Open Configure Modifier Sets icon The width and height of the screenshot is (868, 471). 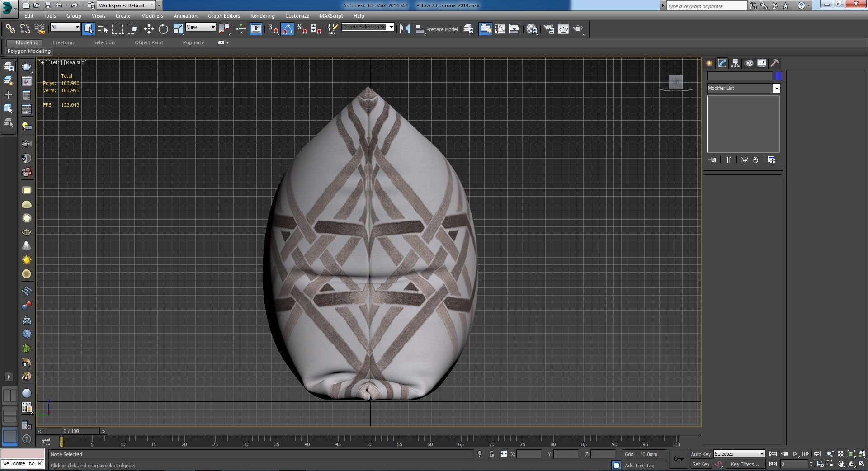coord(771,160)
